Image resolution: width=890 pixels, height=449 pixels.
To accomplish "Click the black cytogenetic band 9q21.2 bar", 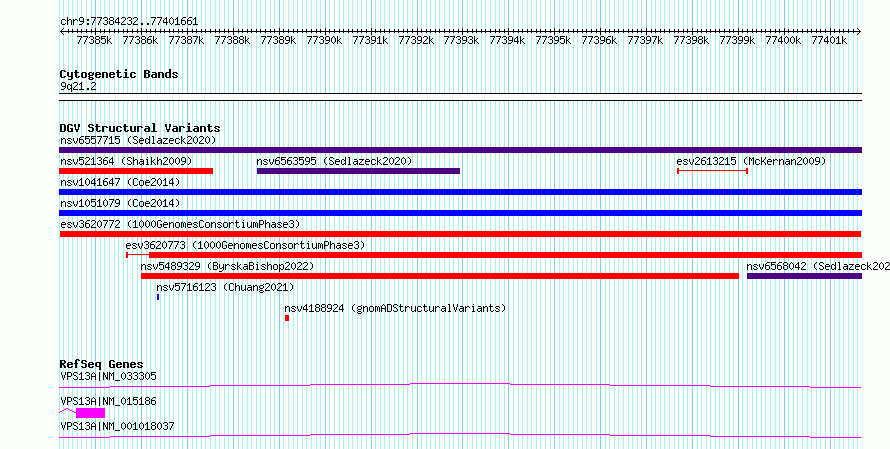I will click(x=460, y=96).
